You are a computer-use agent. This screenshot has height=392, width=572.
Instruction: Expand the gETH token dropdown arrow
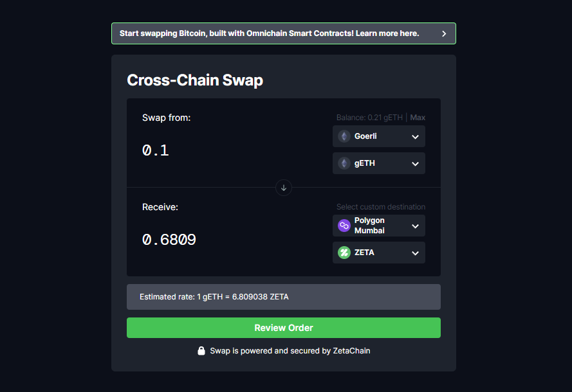415,164
